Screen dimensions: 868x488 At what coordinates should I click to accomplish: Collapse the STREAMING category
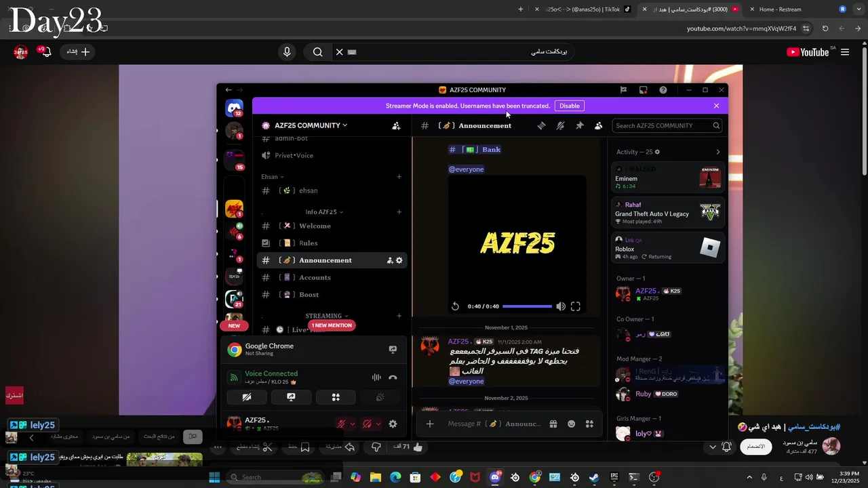coord(327,316)
